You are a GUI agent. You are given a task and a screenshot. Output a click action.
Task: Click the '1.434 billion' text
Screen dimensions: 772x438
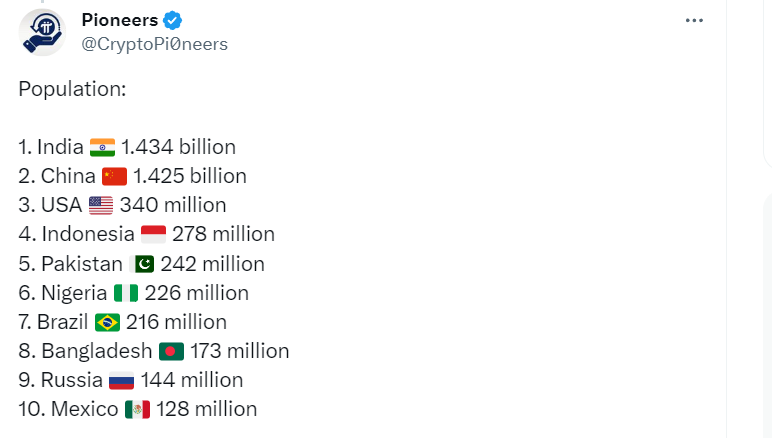pyautogui.click(x=179, y=147)
